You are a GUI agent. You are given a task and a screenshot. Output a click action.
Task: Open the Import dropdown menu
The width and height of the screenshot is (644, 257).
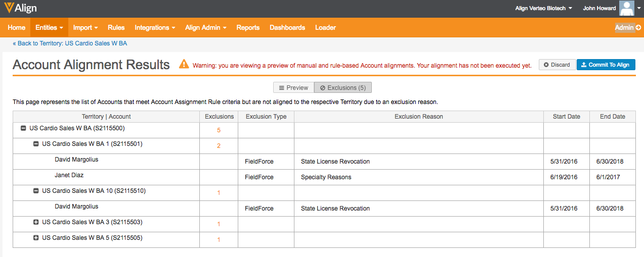click(x=85, y=28)
